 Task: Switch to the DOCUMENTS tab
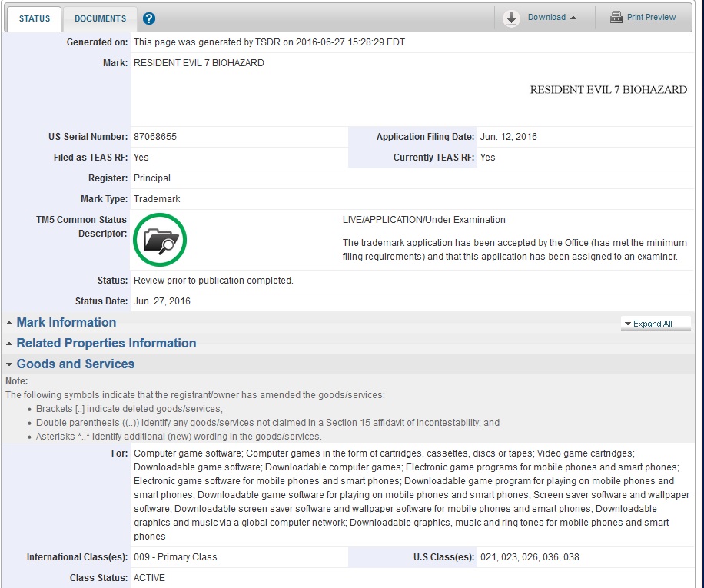point(100,18)
